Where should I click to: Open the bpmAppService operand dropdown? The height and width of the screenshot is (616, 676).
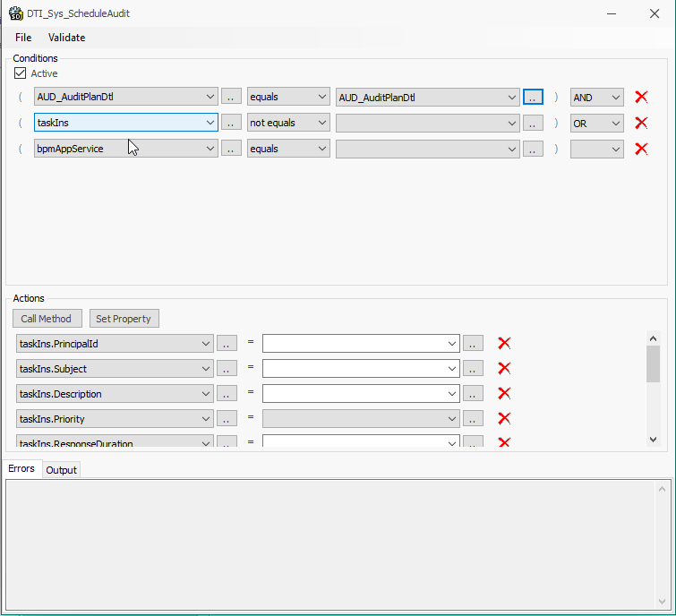pos(126,149)
